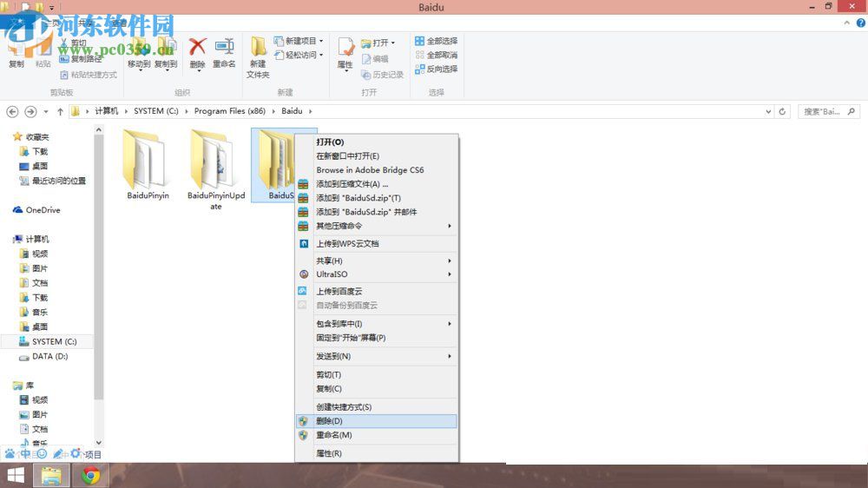The width and height of the screenshot is (868, 488).
Task: Select Recent places (最近访问的位置) in sidebar
Action: coord(53,181)
